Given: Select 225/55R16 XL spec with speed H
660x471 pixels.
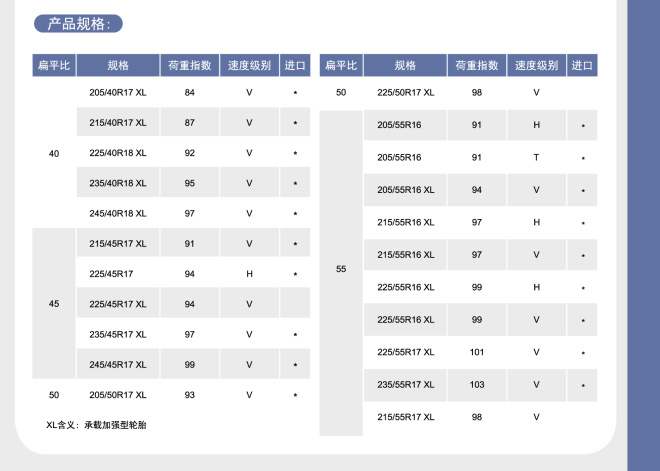Looking at the screenshot, I should tap(406, 287).
